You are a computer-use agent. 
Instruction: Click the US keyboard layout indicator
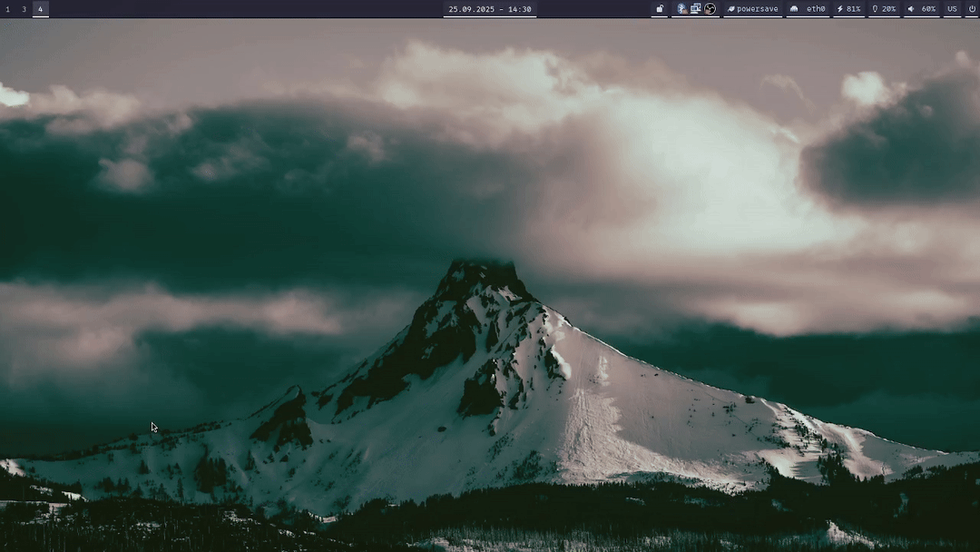[952, 9]
